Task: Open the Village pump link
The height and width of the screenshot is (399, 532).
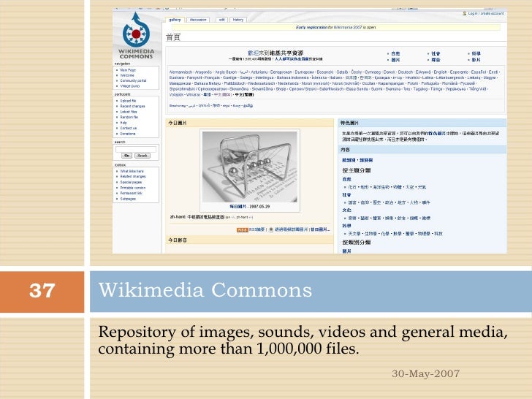Action: [129, 86]
